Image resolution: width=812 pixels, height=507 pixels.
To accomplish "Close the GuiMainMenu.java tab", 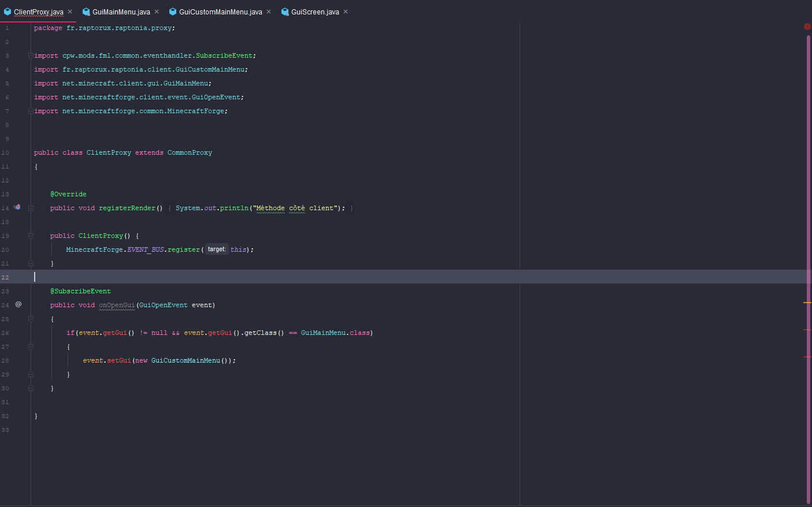I will coord(157,12).
